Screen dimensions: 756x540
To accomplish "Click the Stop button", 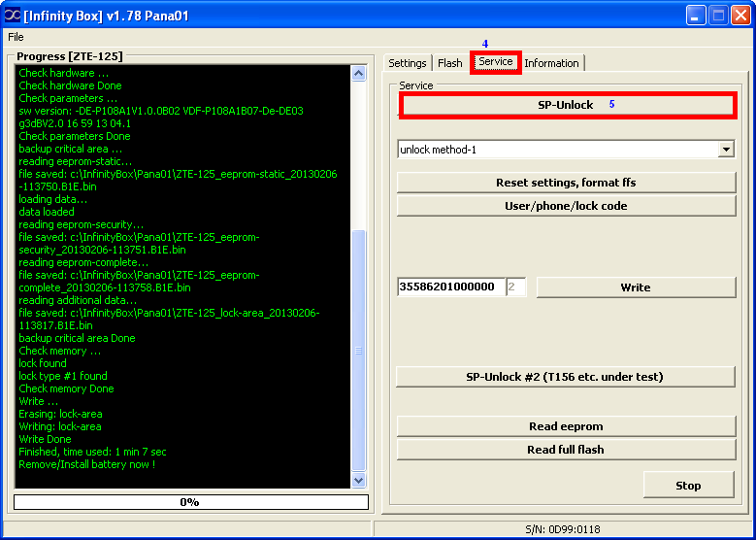I will pyautogui.click(x=688, y=486).
